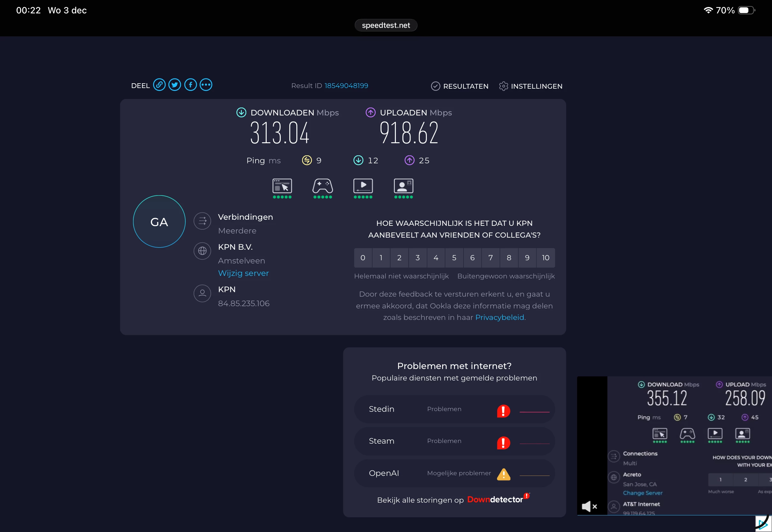
Task: Share result on Twitter
Action: pos(175,85)
